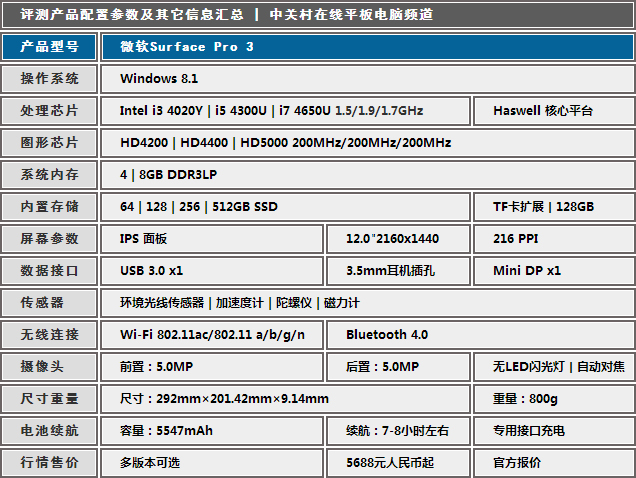Select the 64 | 128 | 256 | 512GB SSD cell

pyautogui.click(x=286, y=207)
